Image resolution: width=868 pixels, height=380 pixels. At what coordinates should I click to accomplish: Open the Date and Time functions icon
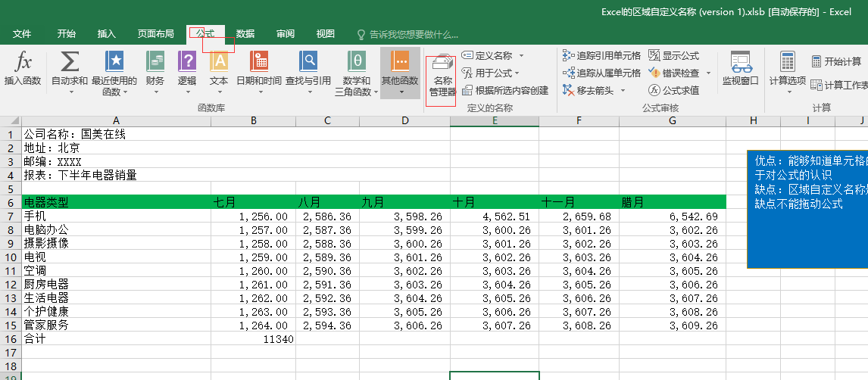coord(258,61)
